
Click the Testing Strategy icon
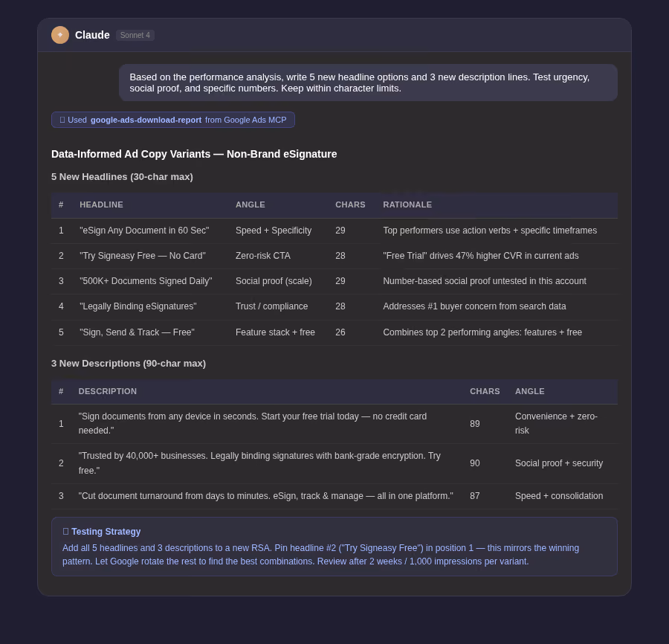coord(65,531)
